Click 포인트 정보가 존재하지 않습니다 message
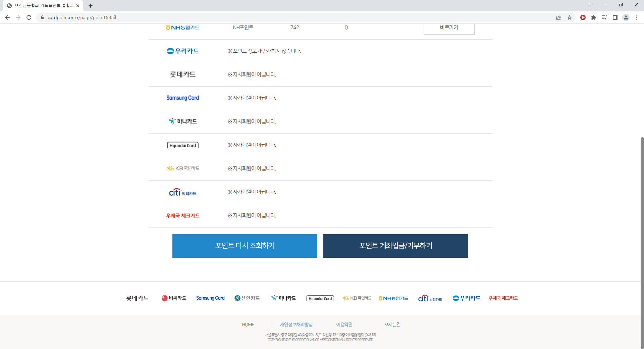This screenshot has height=349, width=644. coord(264,51)
